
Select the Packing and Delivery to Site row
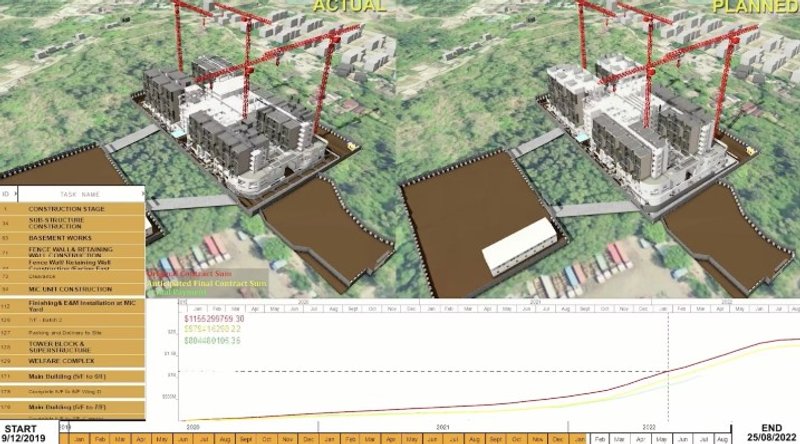coord(72,333)
